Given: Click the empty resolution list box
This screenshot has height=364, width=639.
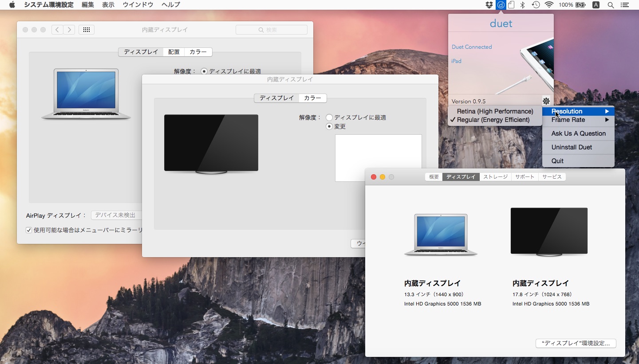Looking at the screenshot, I should click(378, 158).
